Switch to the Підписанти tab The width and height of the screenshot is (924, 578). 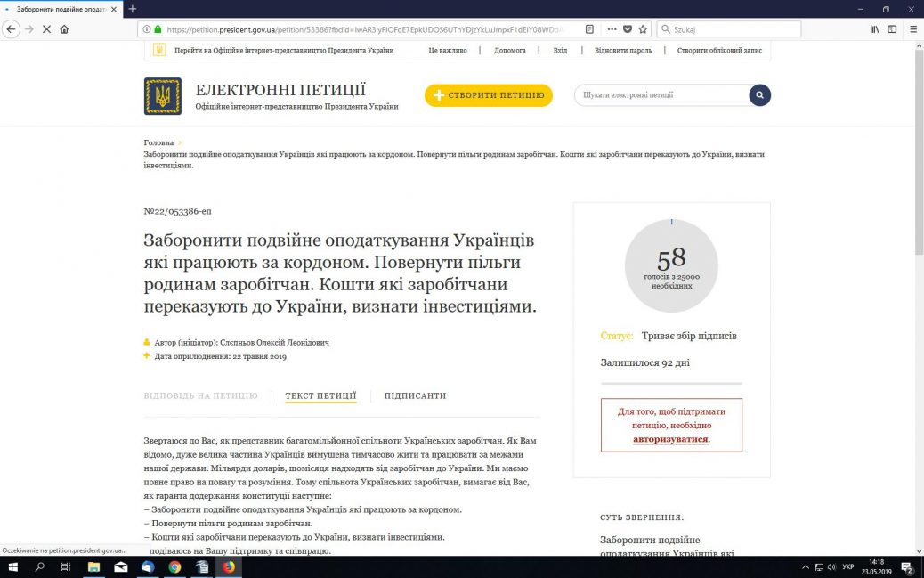[415, 396]
